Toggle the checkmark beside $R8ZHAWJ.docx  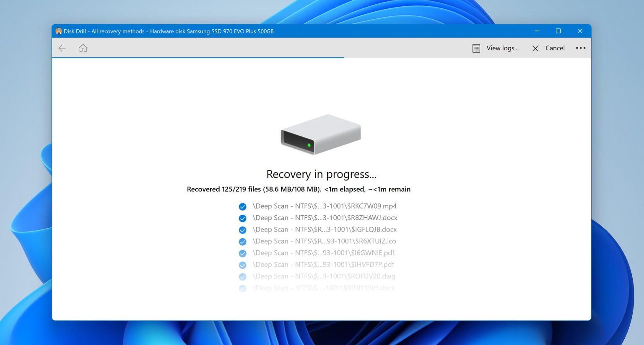(x=243, y=218)
